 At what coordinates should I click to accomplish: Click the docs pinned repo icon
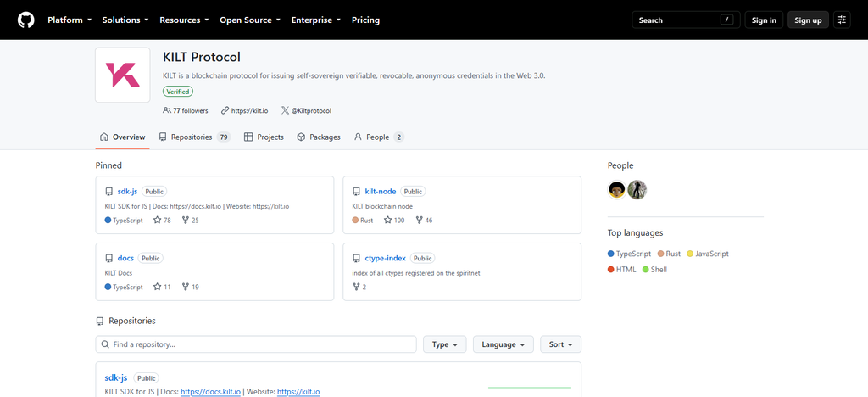(x=109, y=259)
